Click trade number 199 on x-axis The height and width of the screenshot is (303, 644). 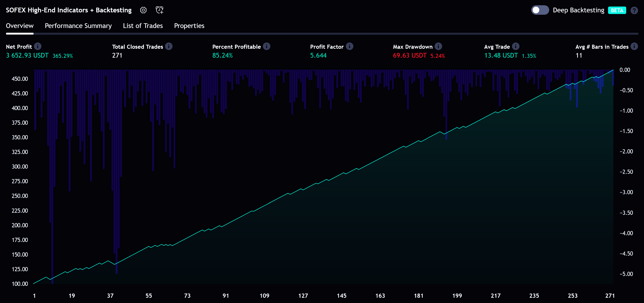pyautogui.click(x=457, y=296)
